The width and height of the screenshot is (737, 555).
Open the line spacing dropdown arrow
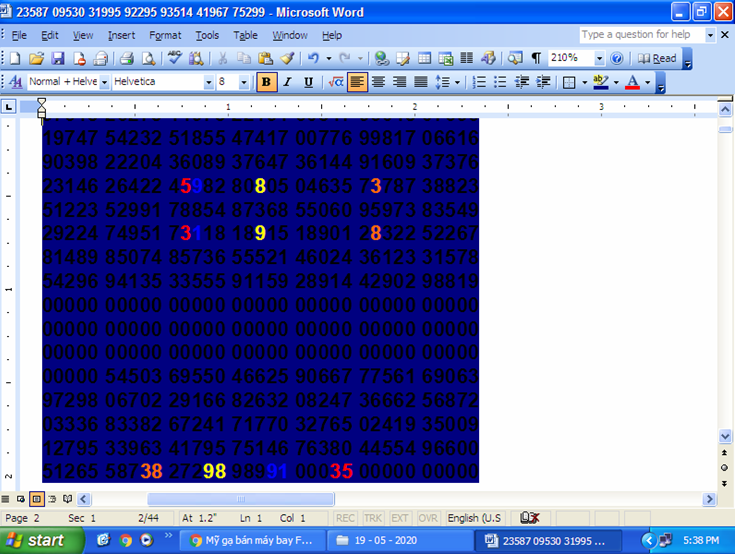coord(457,83)
